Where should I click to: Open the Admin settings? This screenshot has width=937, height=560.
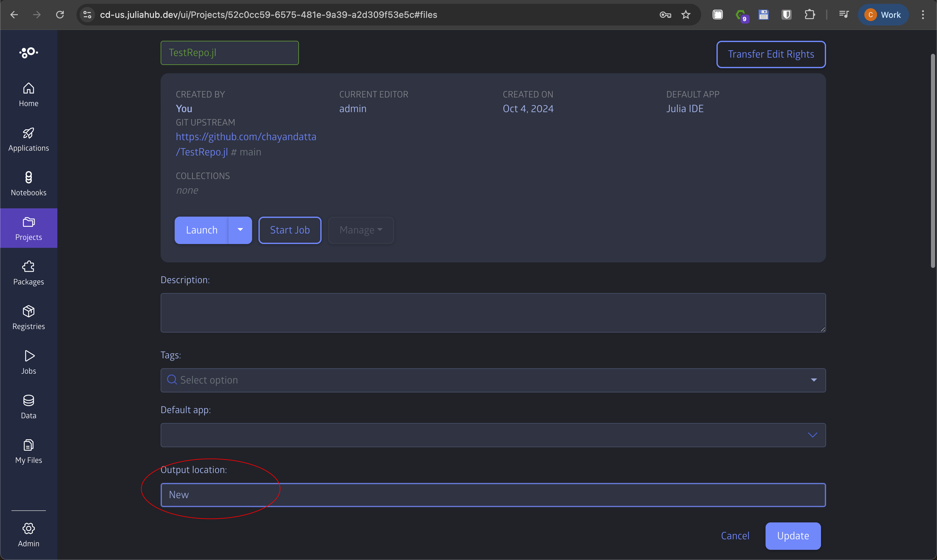(28, 534)
